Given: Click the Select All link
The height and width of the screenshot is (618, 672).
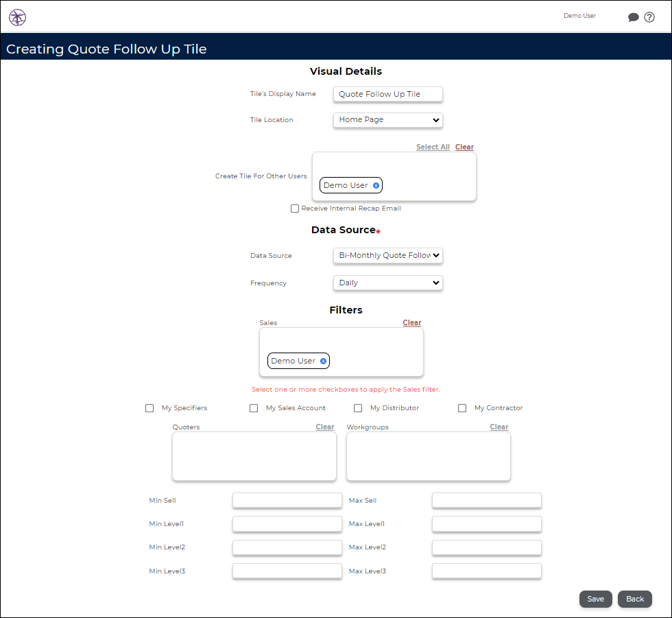Looking at the screenshot, I should pos(433,146).
